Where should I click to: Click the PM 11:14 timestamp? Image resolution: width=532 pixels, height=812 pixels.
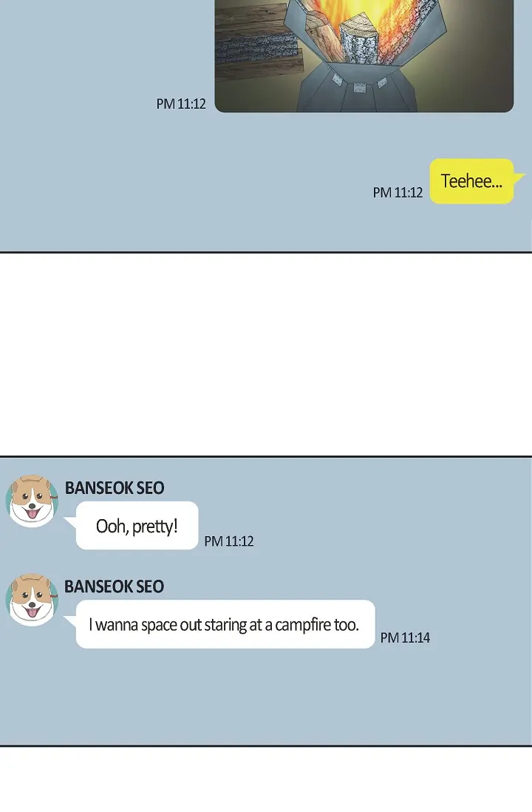pos(405,637)
